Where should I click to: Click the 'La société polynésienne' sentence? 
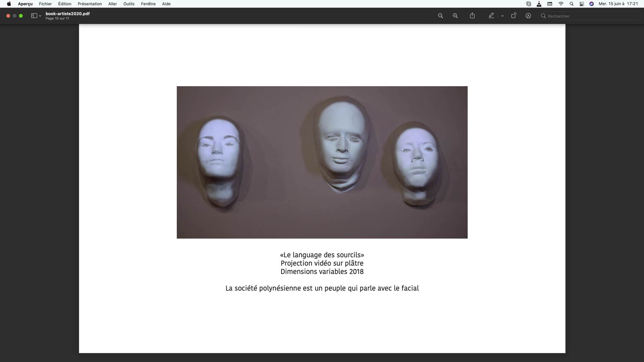point(322,288)
